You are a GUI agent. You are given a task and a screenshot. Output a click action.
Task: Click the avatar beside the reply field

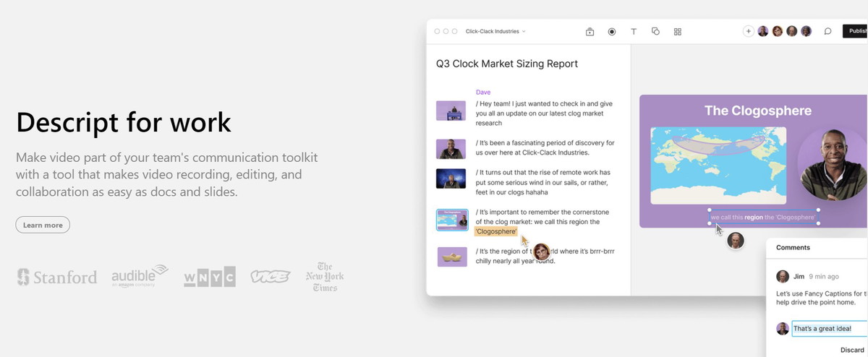pyautogui.click(x=783, y=328)
